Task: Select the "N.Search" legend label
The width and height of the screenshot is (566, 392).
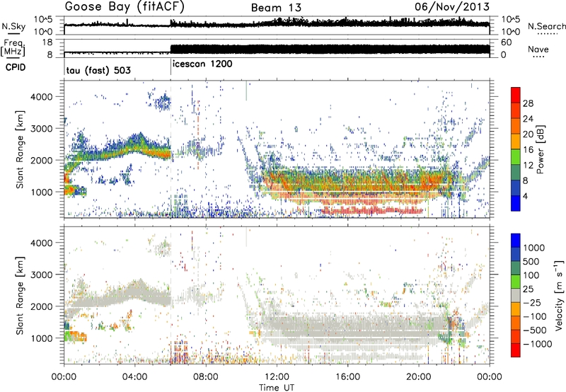Action: (546, 26)
